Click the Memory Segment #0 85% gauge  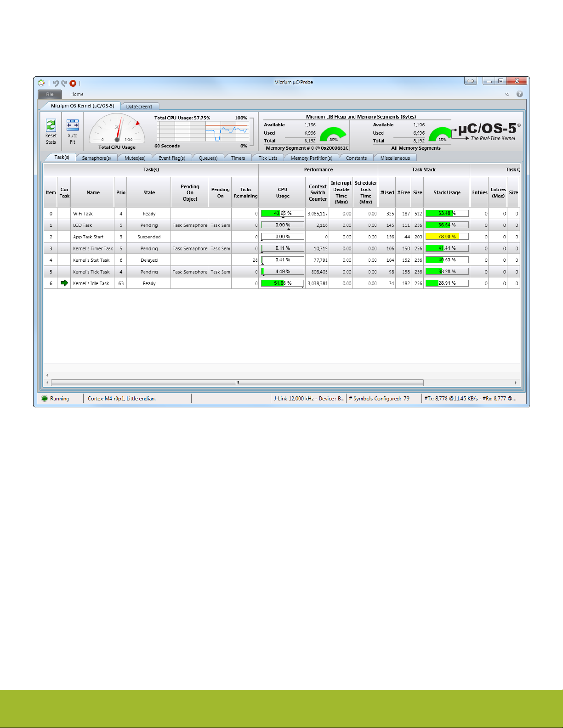click(333, 135)
